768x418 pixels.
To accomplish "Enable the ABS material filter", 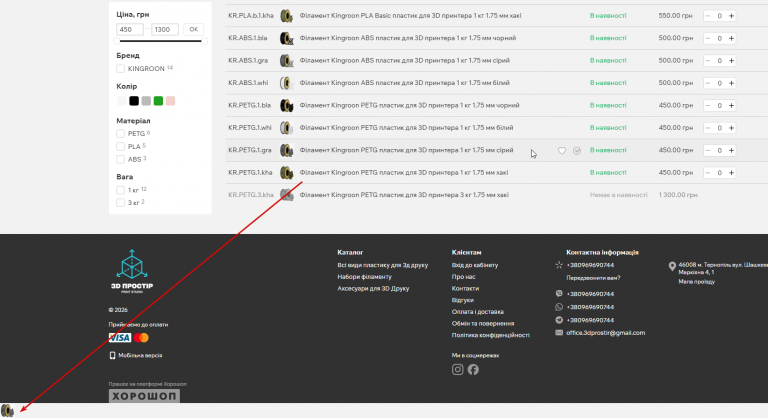I will (120, 159).
